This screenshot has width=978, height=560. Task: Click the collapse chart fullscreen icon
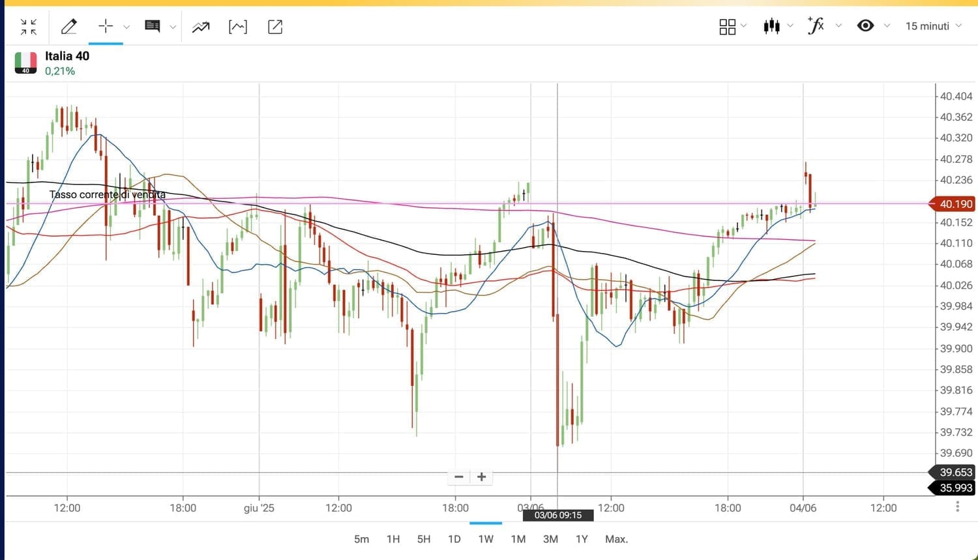[29, 27]
